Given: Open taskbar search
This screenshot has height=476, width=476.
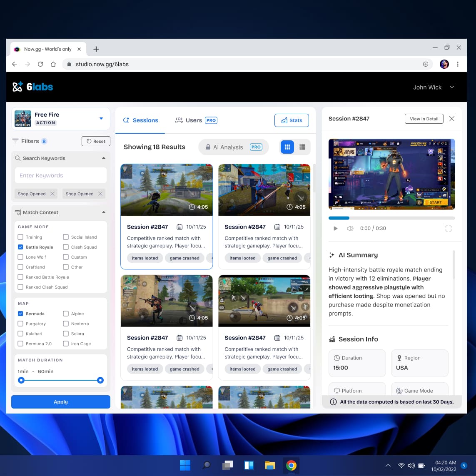Looking at the screenshot, I should click(207, 465).
